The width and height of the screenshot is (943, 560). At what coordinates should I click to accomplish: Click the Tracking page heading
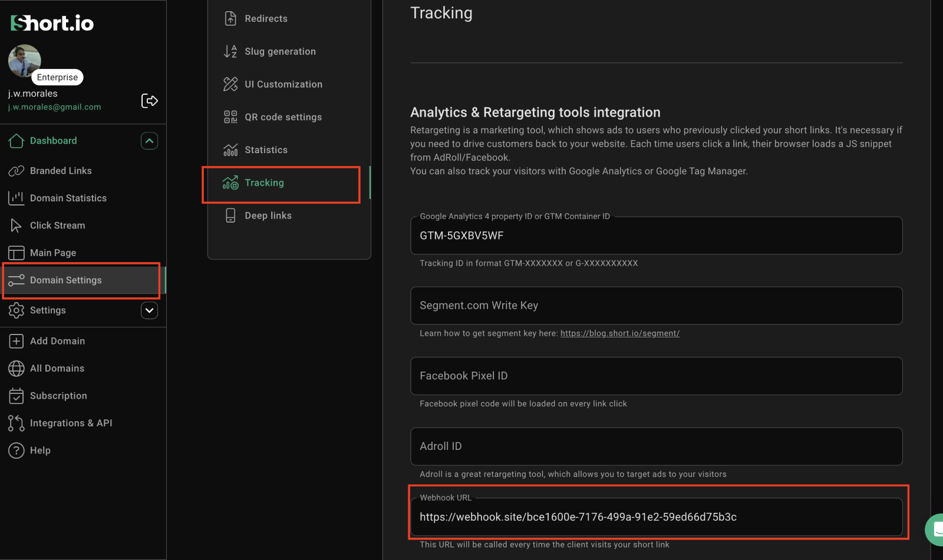tap(441, 14)
